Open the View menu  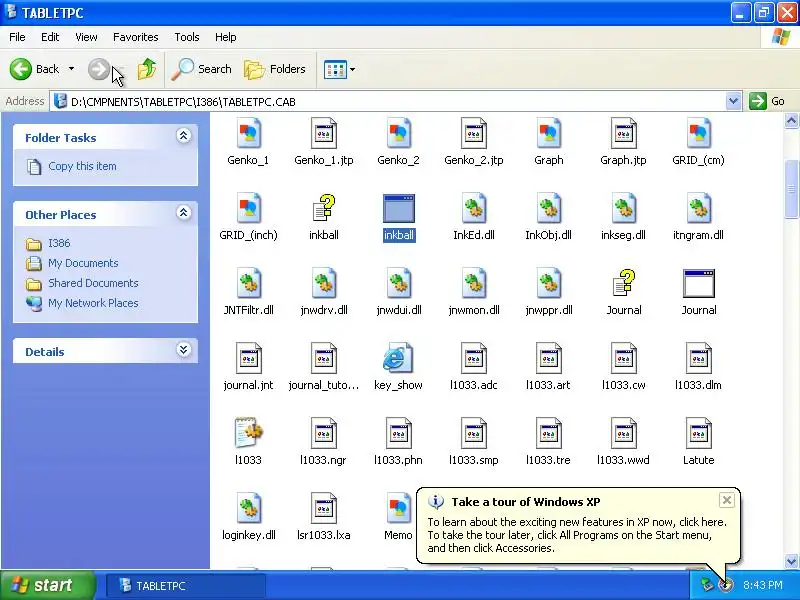[x=86, y=37]
